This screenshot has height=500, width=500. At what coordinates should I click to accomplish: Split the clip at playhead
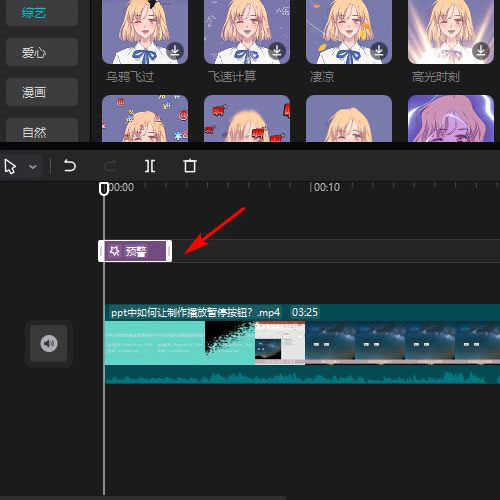(150, 166)
